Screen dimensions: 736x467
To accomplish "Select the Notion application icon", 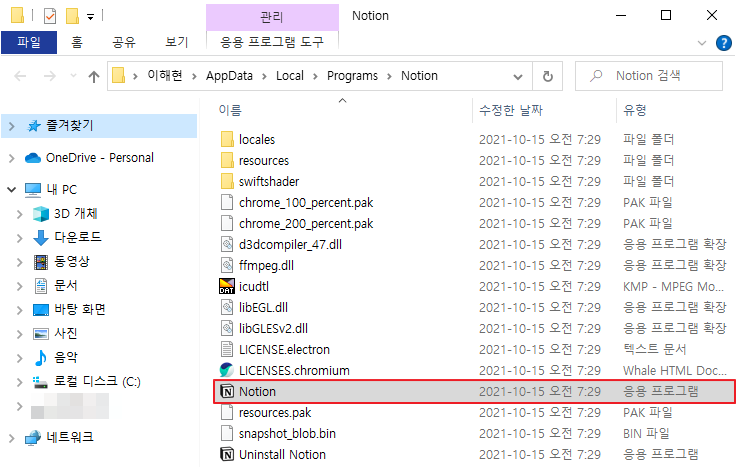I will click(x=227, y=391).
